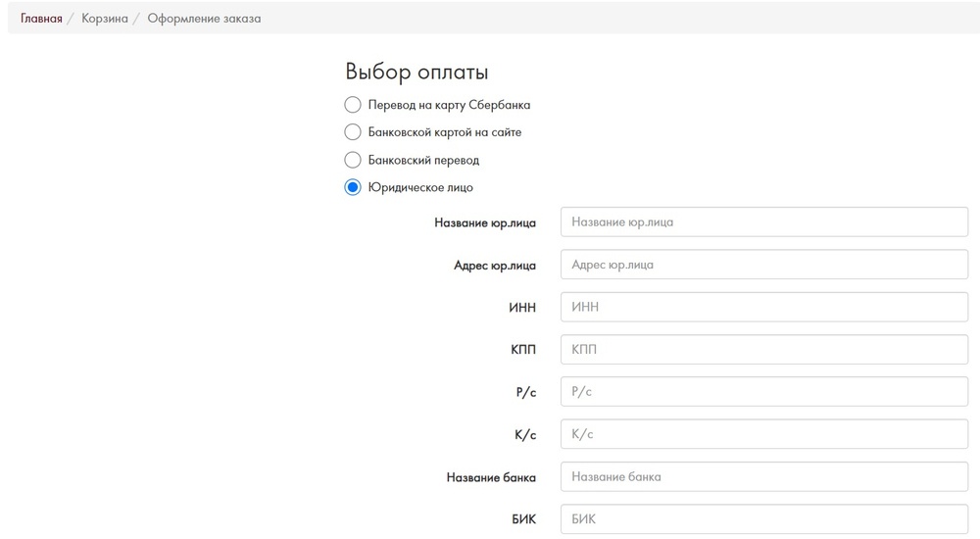980x539 pixels.
Task: Select Банковский перевод radio option
Action: 353,160
